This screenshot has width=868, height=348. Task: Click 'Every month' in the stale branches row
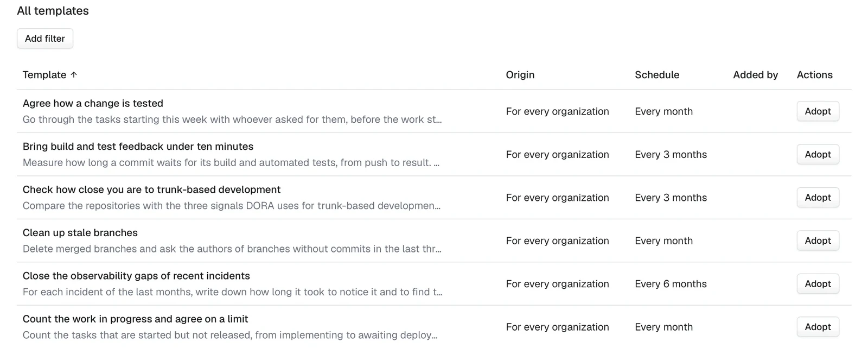click(x=663, y=241)
